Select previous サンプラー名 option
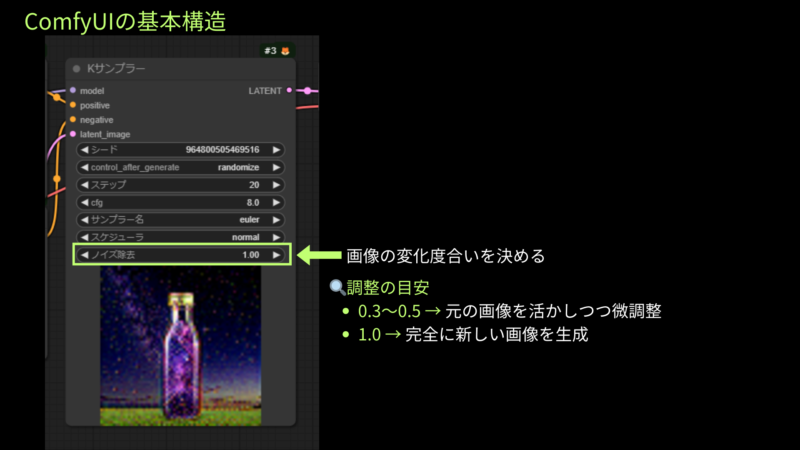The image size is (800, 450). point(85,220)
